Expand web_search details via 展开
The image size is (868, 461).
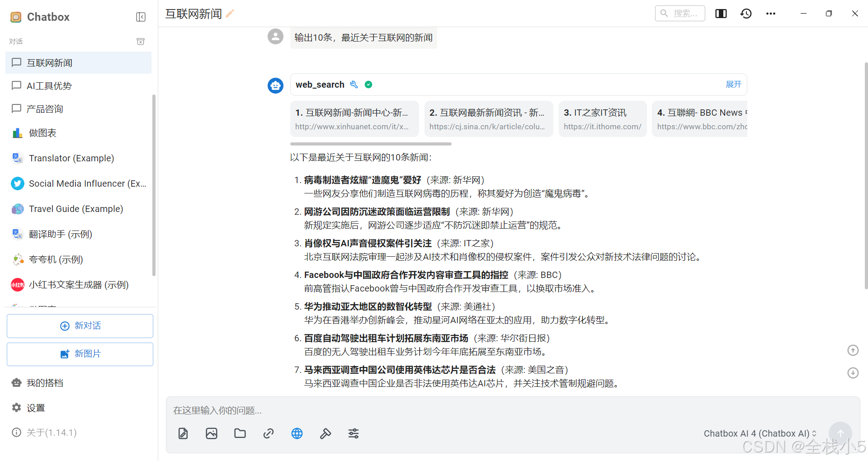[733, 85]
